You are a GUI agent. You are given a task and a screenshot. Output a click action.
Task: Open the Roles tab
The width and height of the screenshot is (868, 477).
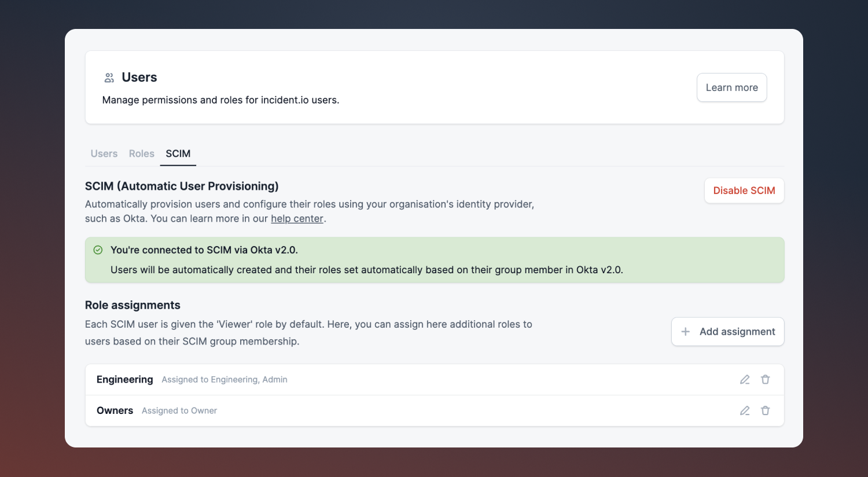[142, 153]
